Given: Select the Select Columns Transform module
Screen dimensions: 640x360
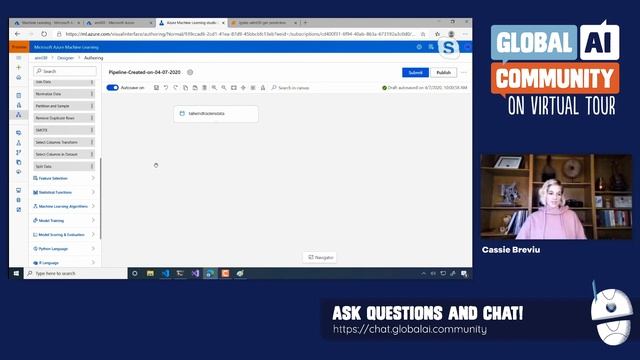Looking at the screenshot, I should 64,142.
